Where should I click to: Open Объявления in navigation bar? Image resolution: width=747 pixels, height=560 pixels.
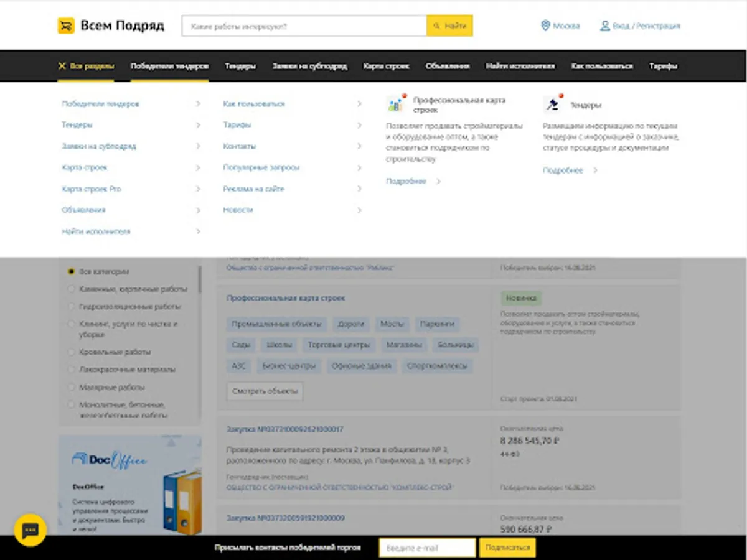point(448,66)
